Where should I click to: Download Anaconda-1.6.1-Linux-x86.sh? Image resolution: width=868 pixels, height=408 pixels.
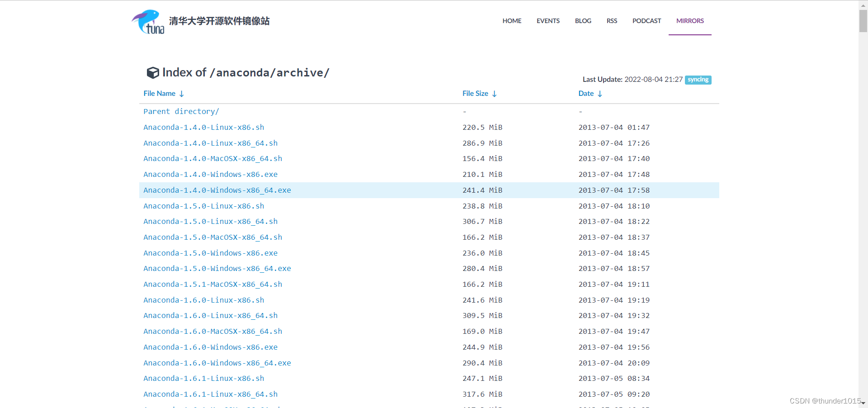[204, 379]
